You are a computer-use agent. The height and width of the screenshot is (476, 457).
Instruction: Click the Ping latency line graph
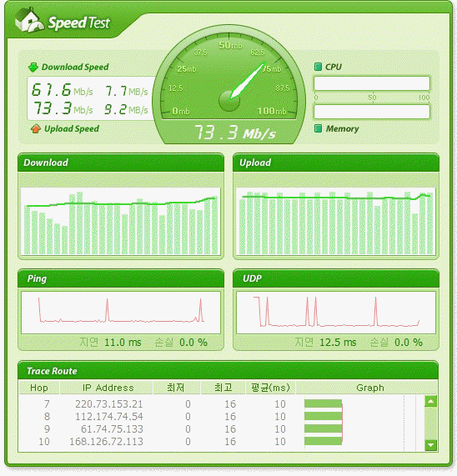click(x=121, y=313)
